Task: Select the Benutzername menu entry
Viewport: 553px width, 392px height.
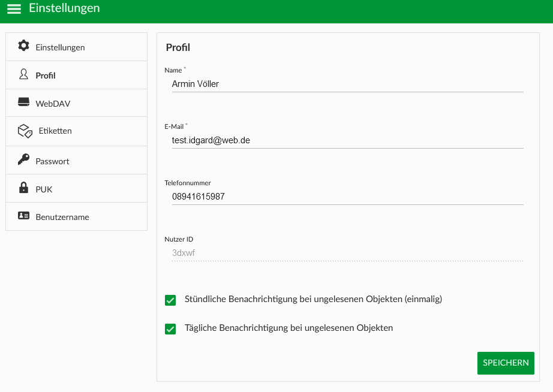Action: 77,216
